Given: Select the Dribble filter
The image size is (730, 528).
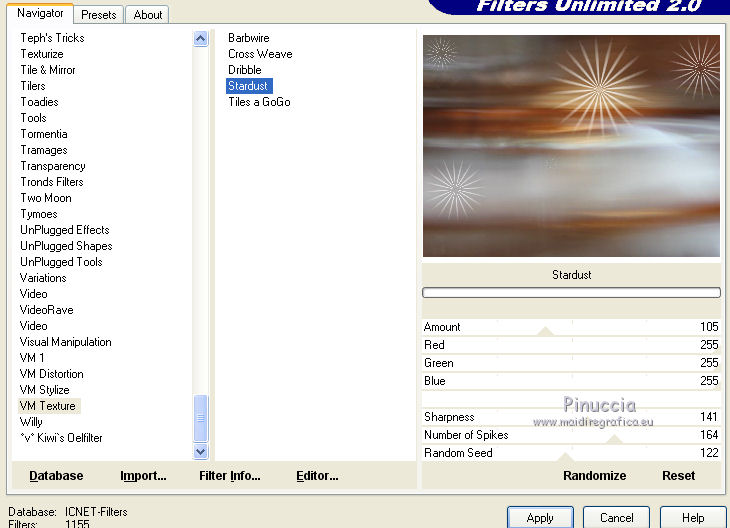Looking at the screenshot, I should pyautogui.click(x=244, y=70).
